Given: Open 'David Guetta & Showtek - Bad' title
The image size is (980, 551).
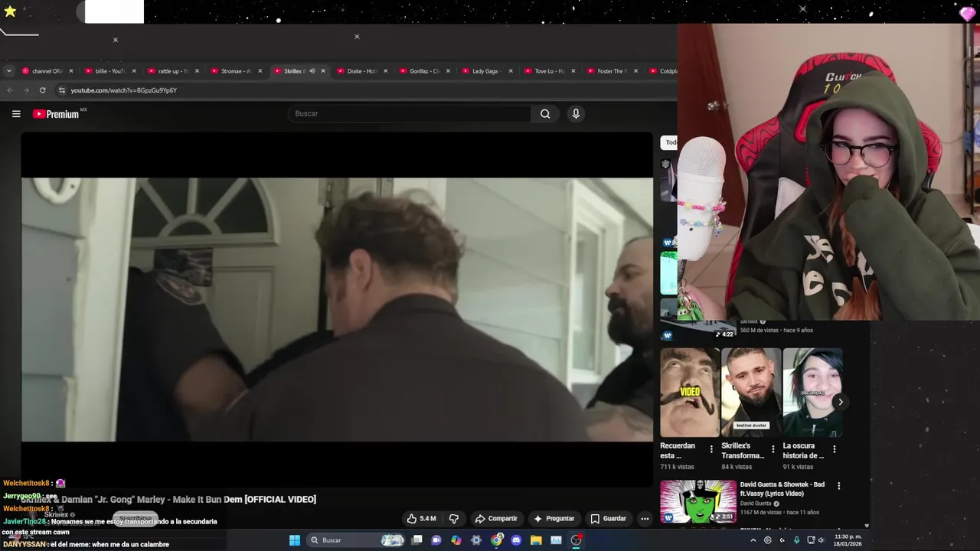Looking at the screenshot, I should click(782, 489).
